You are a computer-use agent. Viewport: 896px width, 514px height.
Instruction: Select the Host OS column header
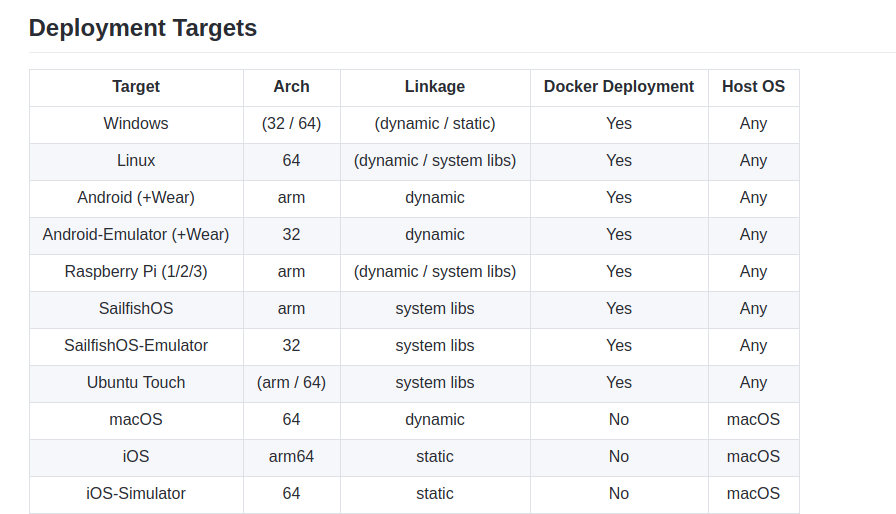753,87
